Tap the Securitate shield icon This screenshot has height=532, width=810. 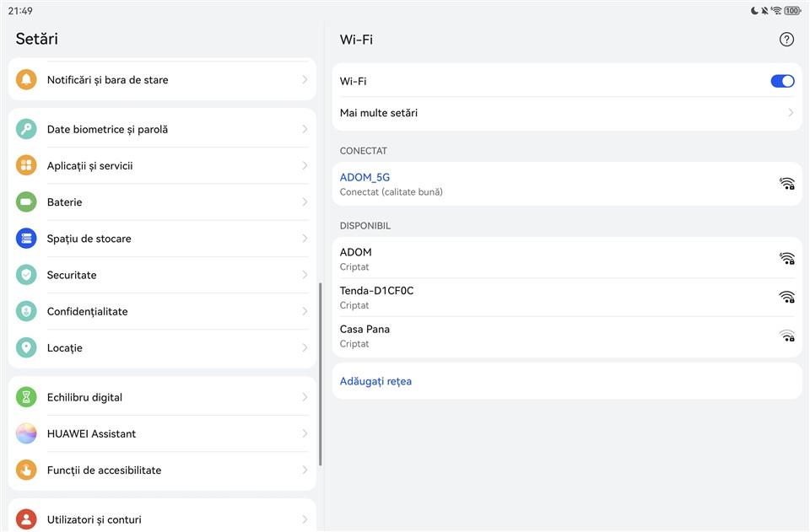(26, 275)
